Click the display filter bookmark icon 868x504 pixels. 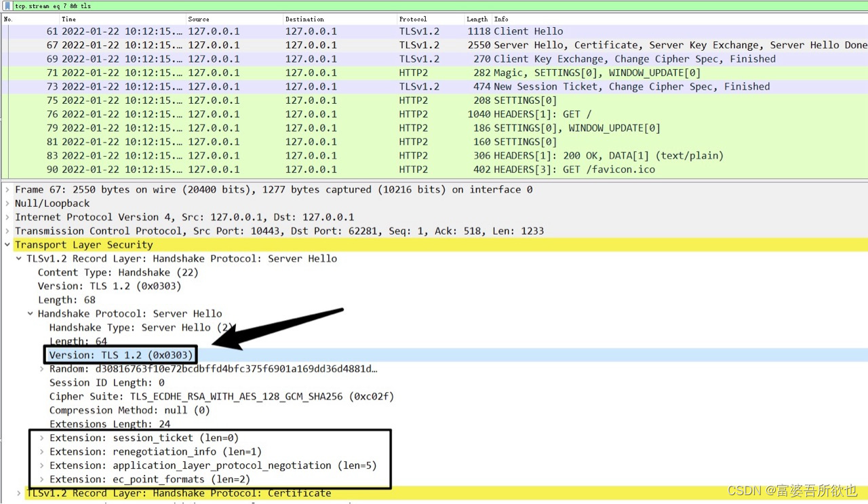click(x=5, y=6)
